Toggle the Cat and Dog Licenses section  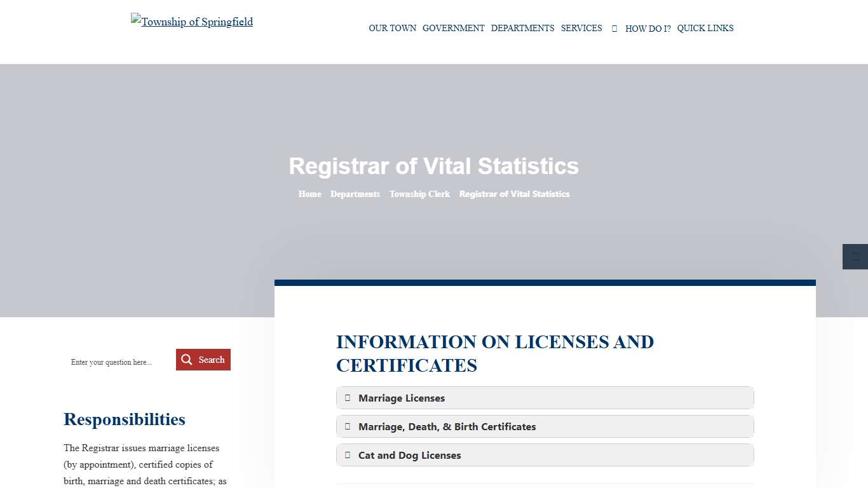tap(545, 455)
